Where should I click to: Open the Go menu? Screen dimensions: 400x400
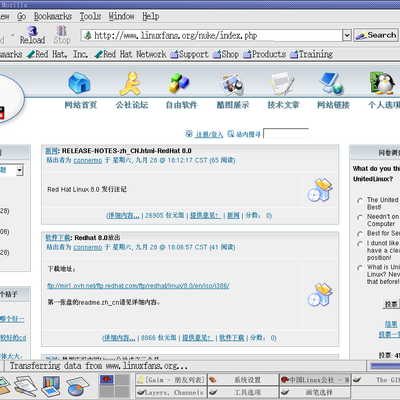click(x=21, y=16)
